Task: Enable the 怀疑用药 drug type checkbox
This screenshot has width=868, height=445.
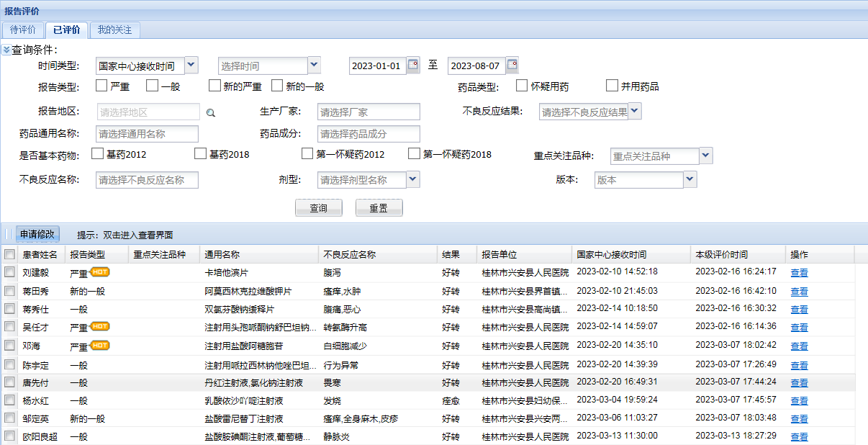Action: pos(522,86)
